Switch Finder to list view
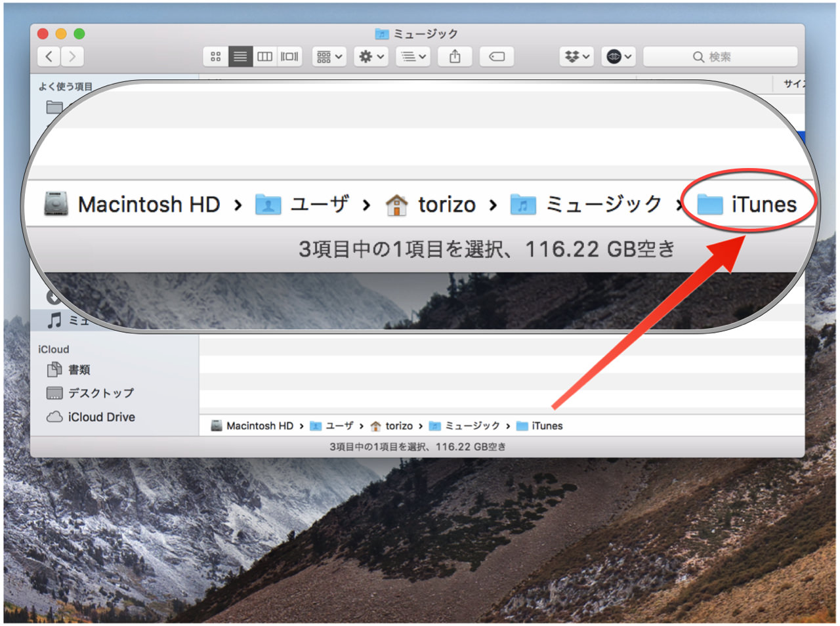This screenshot has height=626, width=840. (x=240, y=56)
